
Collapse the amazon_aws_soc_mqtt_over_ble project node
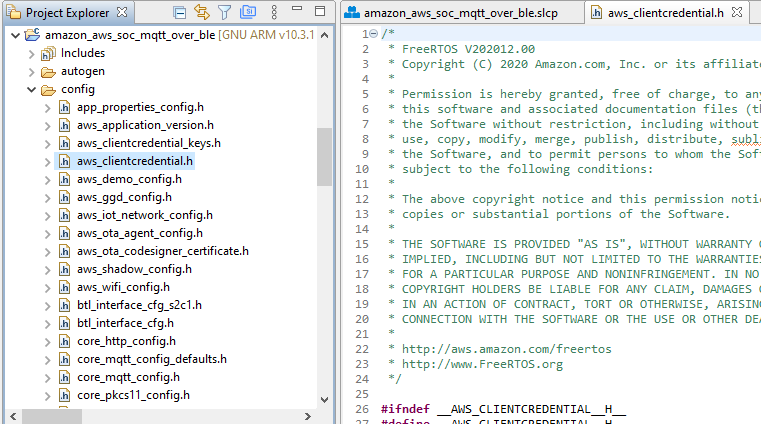(12, 35)
